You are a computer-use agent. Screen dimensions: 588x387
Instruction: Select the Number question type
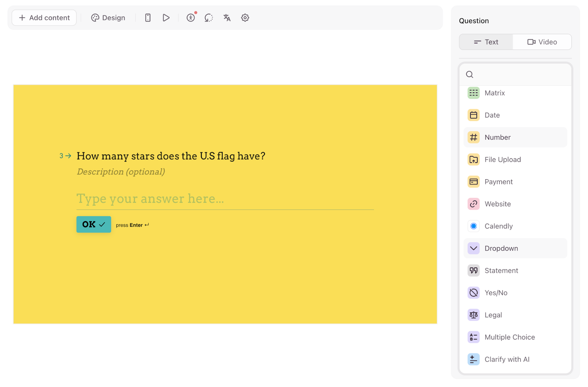point(515,137)
